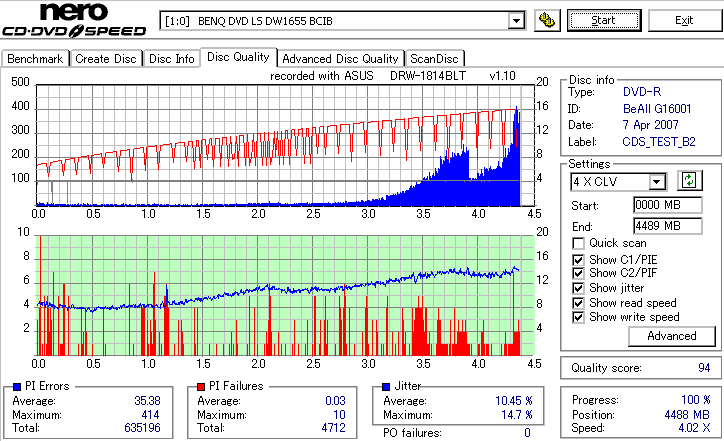The width and height of the screenshot is (724, 441).
Task: Click the PI Failures total 4712
Action: point(333,428)
